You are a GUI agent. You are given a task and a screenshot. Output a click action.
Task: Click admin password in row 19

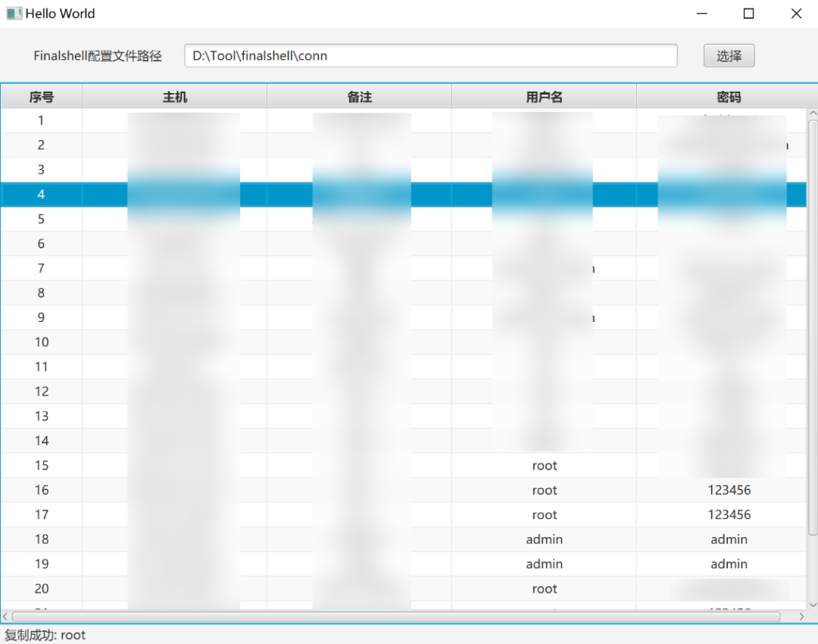729,564
